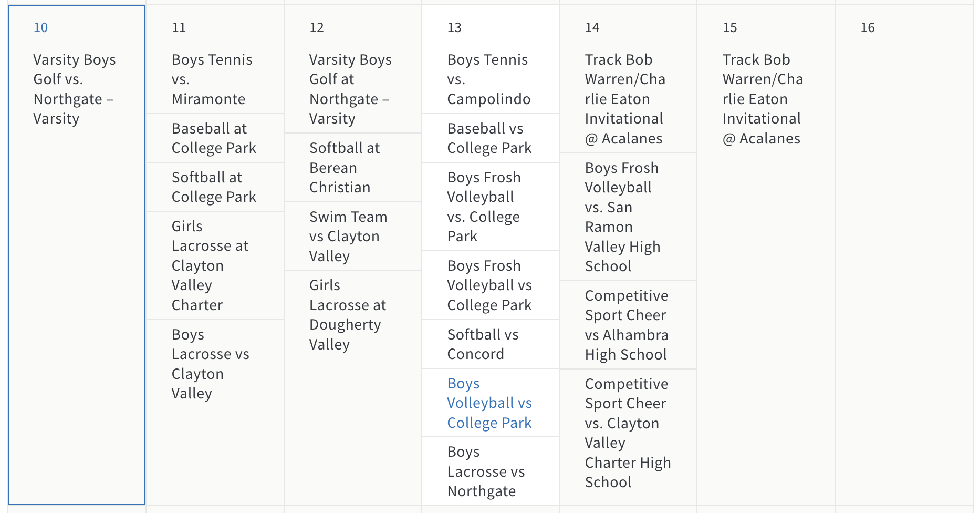
Task: View Girls Lacrosse at Clayton Valley Charter
Action: coord(210,265)
